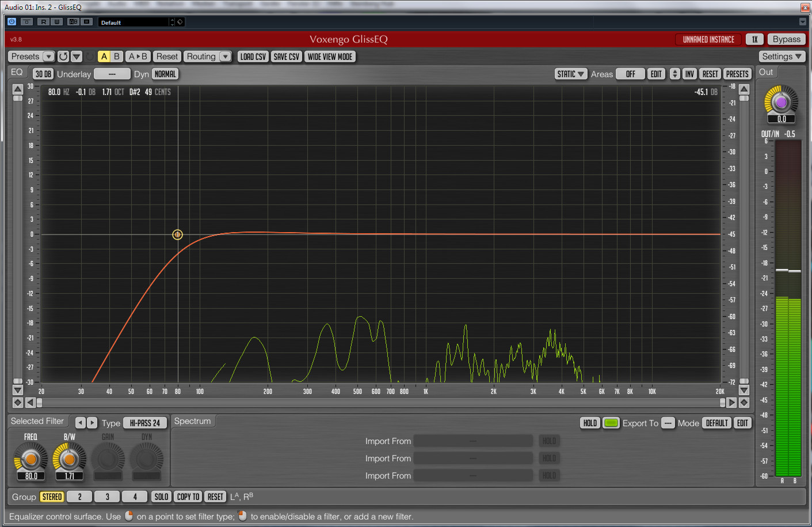Click the B/W bandwidth knob
This screenshot has height=527, width=812.
pos(69,459)
